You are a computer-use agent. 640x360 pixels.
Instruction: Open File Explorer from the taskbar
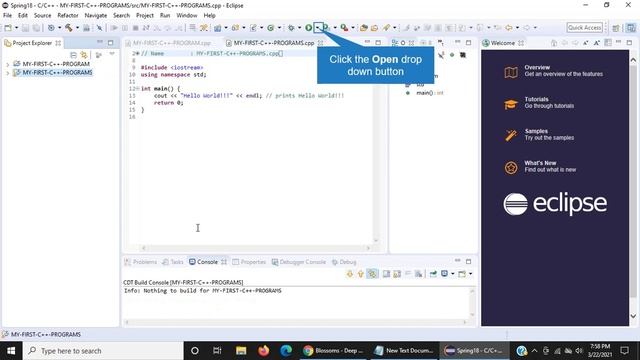click(x=241, y=351)
